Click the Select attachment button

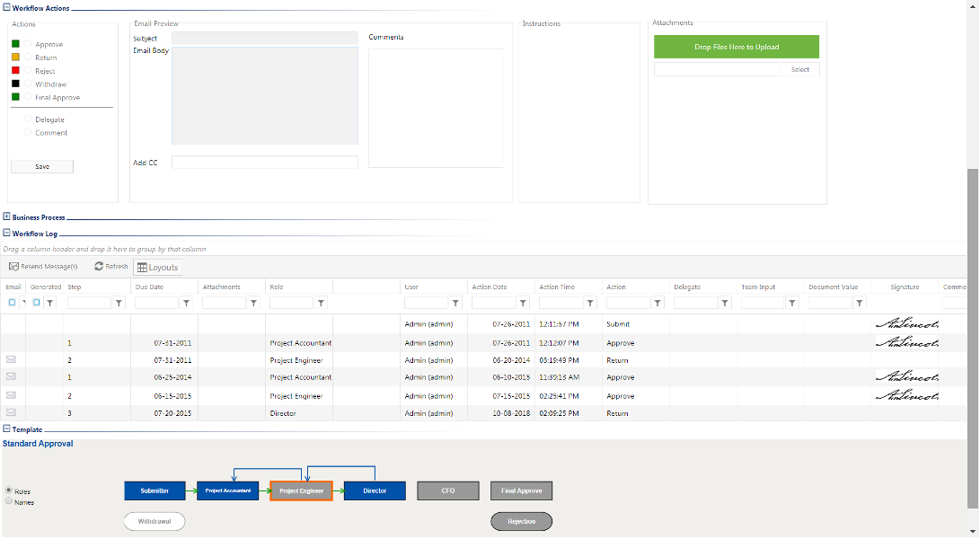coord(800,69)
